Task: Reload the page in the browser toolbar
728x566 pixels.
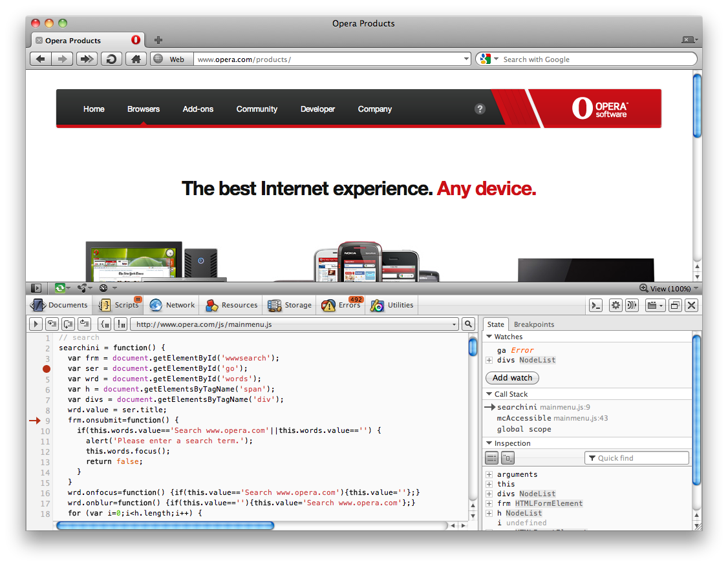Action: click(x=111, y=59)
